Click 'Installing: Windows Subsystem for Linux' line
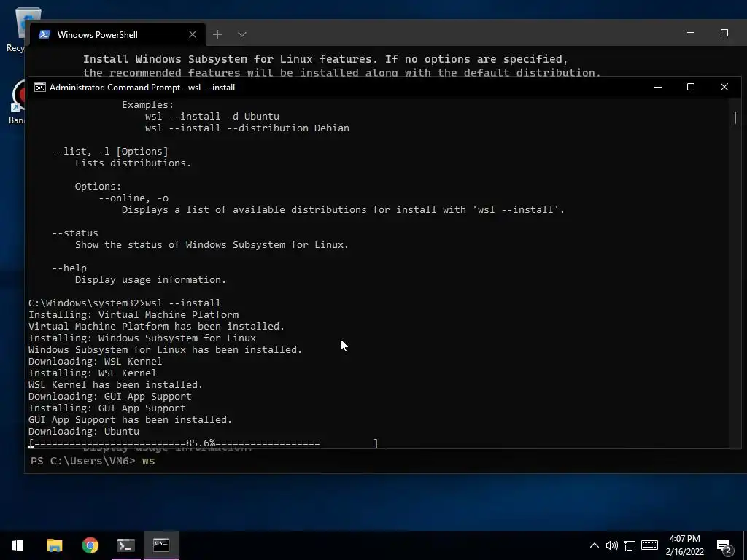 coord(142,338)
